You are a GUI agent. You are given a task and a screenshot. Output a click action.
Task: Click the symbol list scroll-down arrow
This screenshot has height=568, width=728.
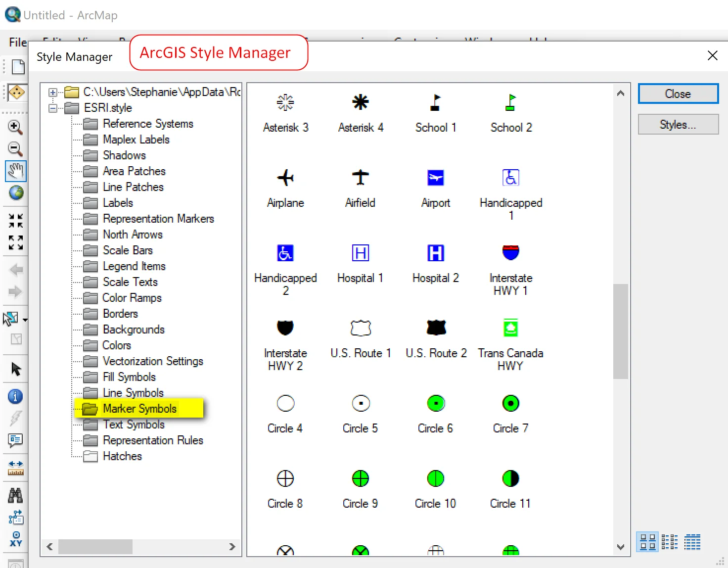(x=621, y=547)
